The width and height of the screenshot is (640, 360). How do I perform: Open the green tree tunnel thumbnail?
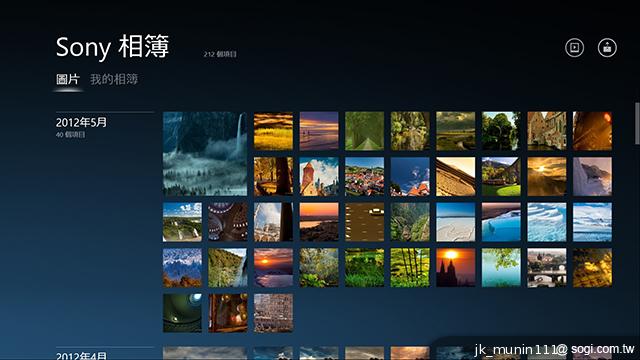point(364,131)
